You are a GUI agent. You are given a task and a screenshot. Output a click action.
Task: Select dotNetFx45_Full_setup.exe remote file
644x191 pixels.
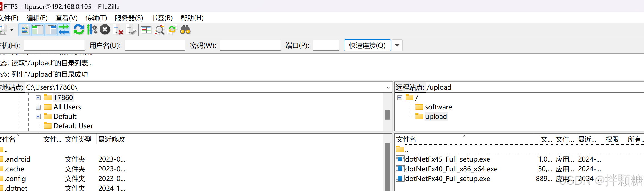pyautogui.click(x=448, y=159)
